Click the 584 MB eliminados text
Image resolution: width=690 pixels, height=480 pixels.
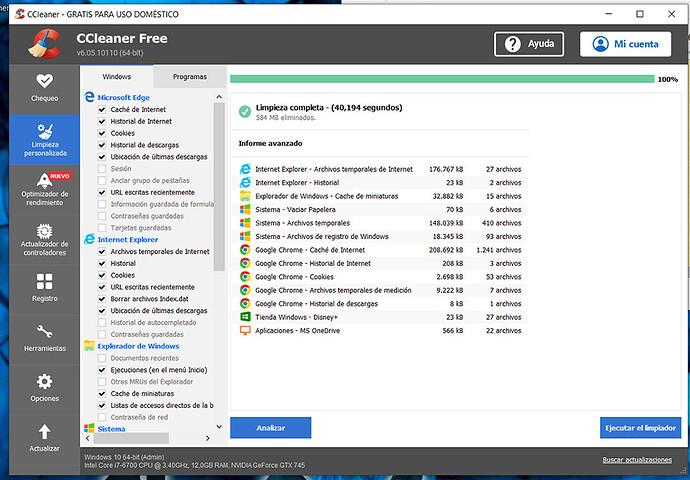[x=286, y=118]
